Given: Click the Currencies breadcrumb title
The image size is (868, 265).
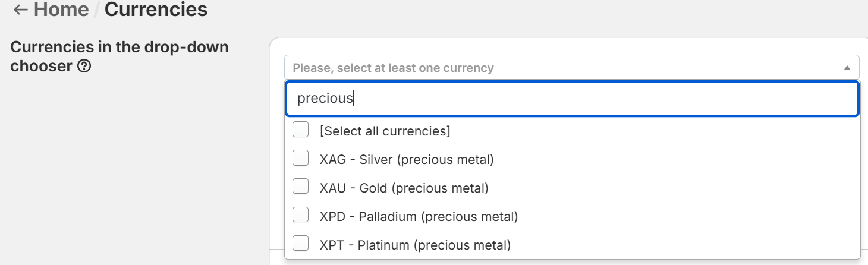Looking at the screenshot, I should (x=156, y=10).
